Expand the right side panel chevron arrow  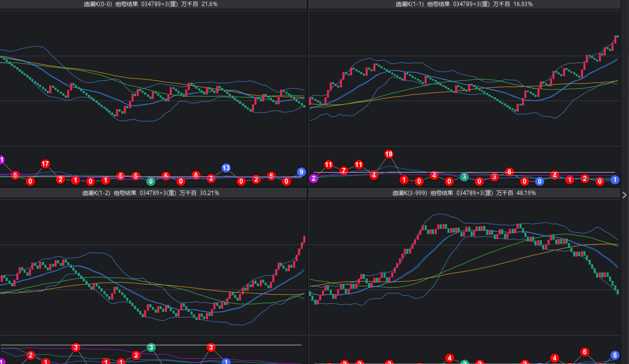[x=625, y=195]
